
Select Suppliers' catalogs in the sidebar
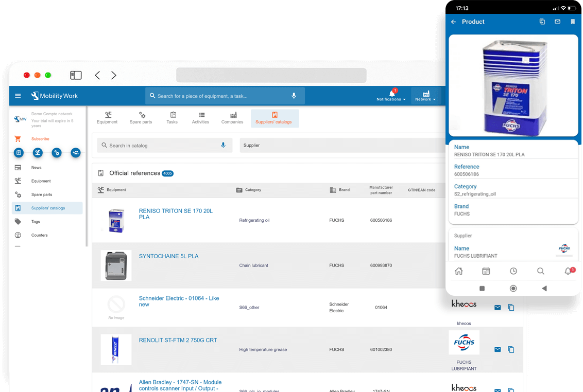(x=47, y=208)
